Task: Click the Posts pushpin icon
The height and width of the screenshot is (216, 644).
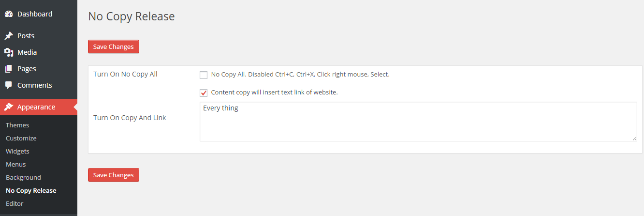Action: pos(9,36)
